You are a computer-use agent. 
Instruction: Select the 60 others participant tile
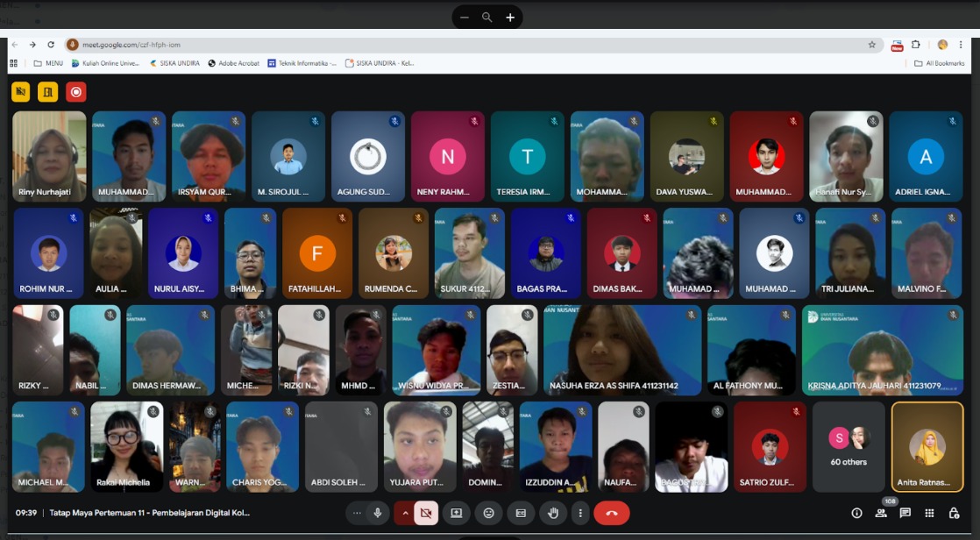coord(849,447)
